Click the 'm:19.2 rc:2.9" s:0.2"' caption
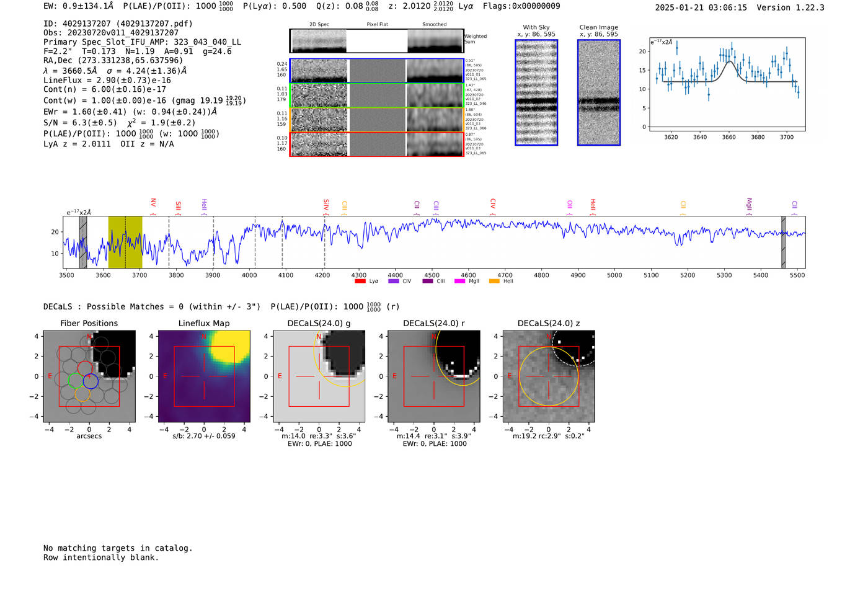The image size is (868, 591). [549, 436]
